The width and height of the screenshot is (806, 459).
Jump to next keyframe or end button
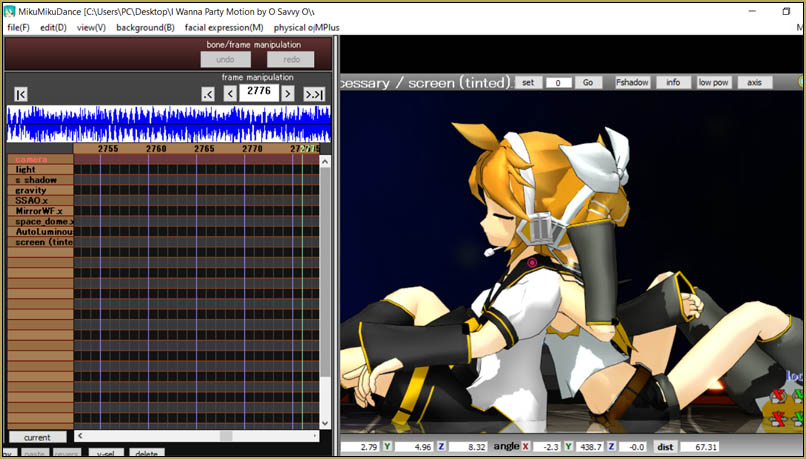pyautogui.click(x=314, y=95)
